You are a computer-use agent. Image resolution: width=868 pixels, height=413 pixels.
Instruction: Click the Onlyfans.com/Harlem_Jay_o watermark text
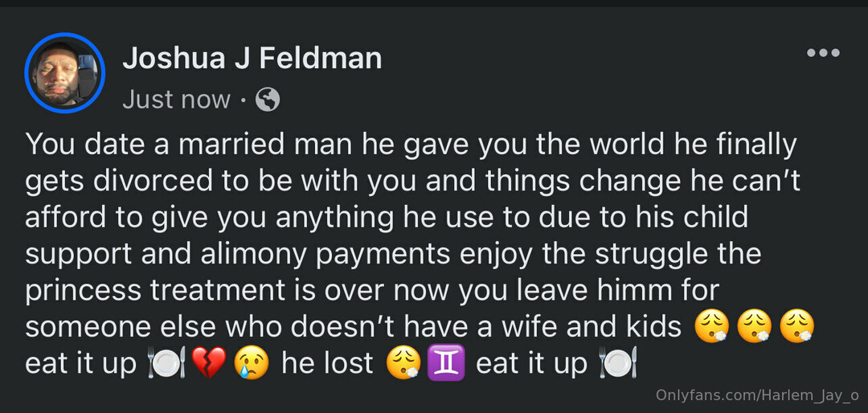tap(758, 395)
